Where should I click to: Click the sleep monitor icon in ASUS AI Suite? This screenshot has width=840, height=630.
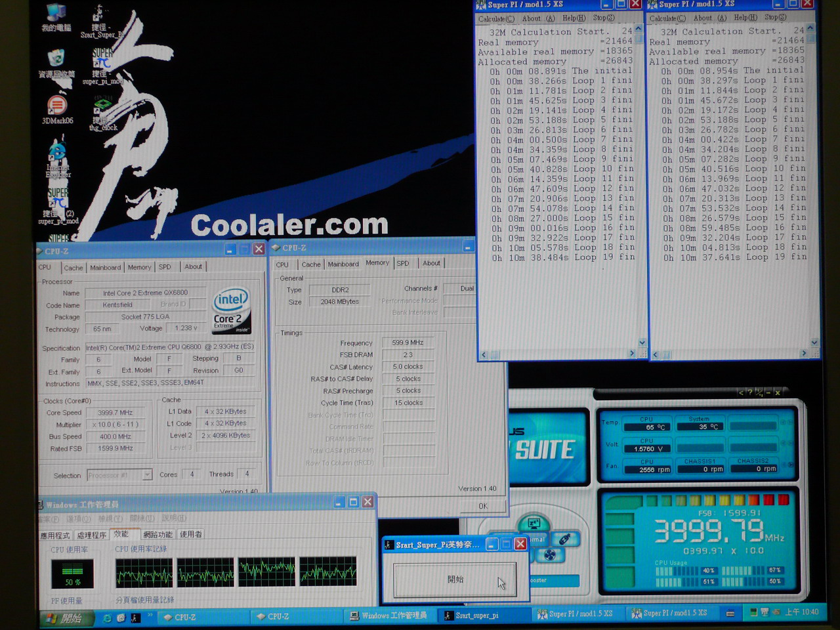point(534,524)
